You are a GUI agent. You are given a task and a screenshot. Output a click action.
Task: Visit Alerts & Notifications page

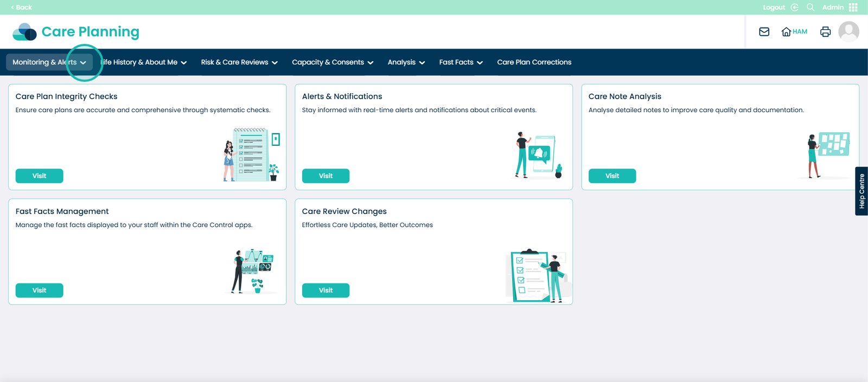(325, 176)
